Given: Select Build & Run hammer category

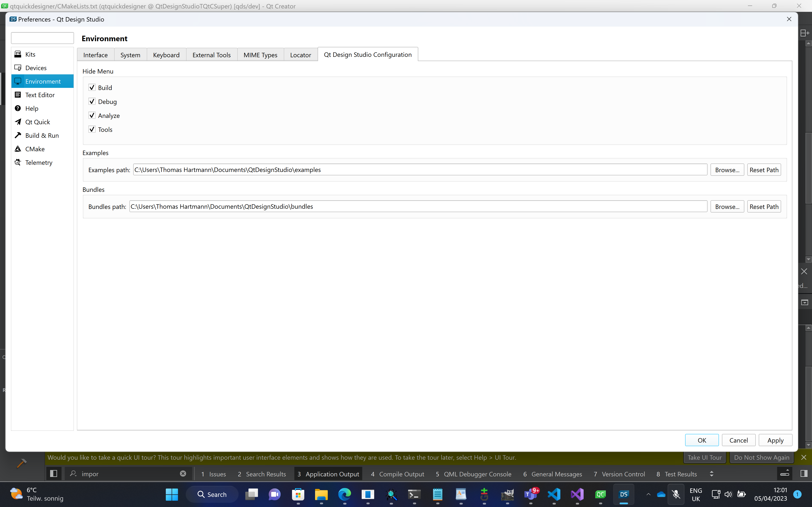Looking at the screenshot, I should (42, 135).
